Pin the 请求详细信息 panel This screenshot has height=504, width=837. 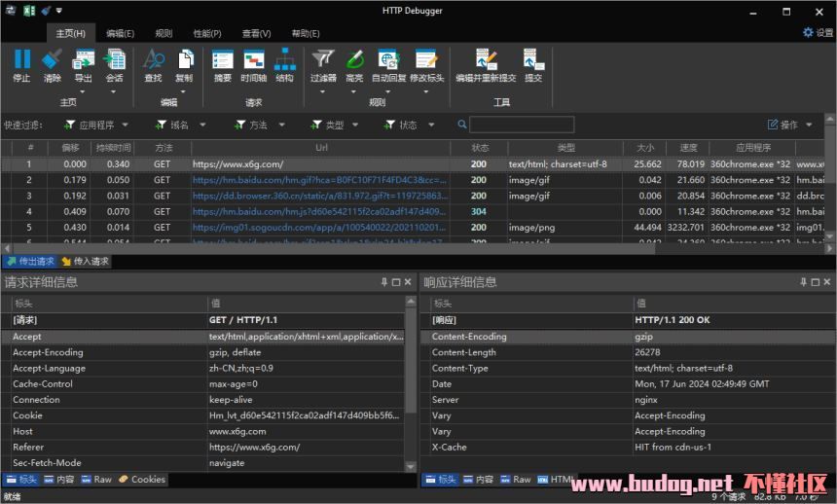click(x=383, y=282)
